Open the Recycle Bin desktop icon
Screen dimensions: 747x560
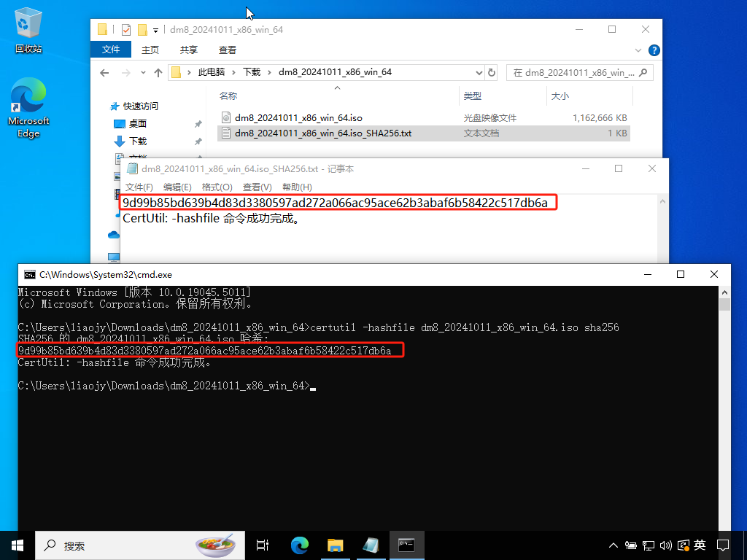click(28, 31)
